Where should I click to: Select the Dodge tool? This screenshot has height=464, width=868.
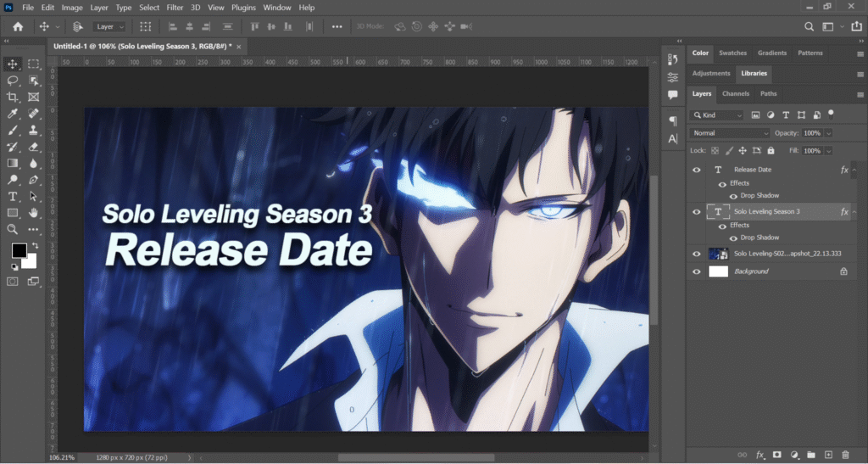[x=12, y=180]
